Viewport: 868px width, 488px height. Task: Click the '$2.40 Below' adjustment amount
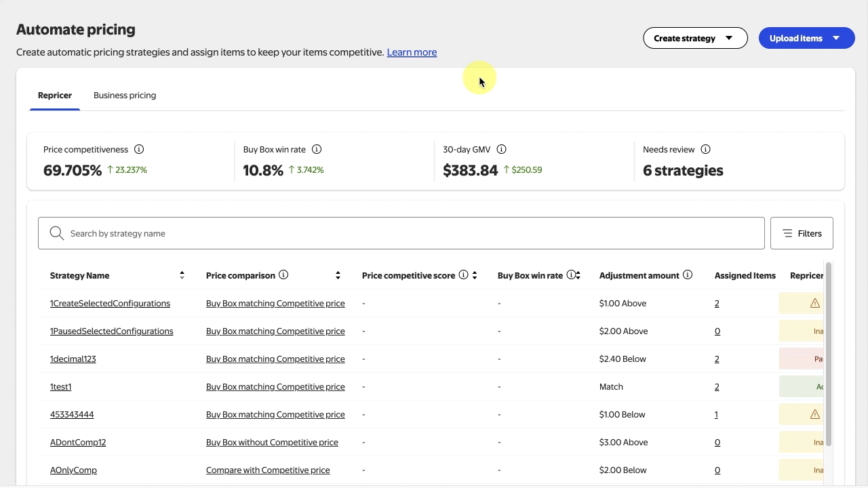623,359
